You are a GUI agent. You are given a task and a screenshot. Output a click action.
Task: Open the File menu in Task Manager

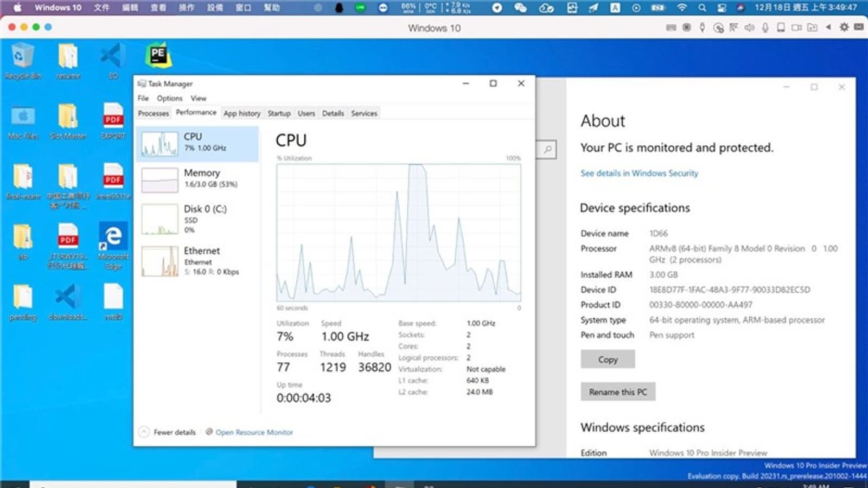pyautogui.click(x=143, y=98)
